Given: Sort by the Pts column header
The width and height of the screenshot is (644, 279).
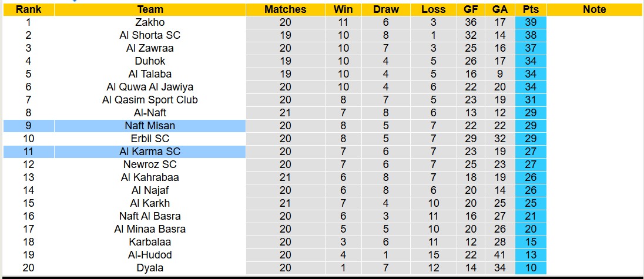Looking at the screenshot, I should (530, 9).
